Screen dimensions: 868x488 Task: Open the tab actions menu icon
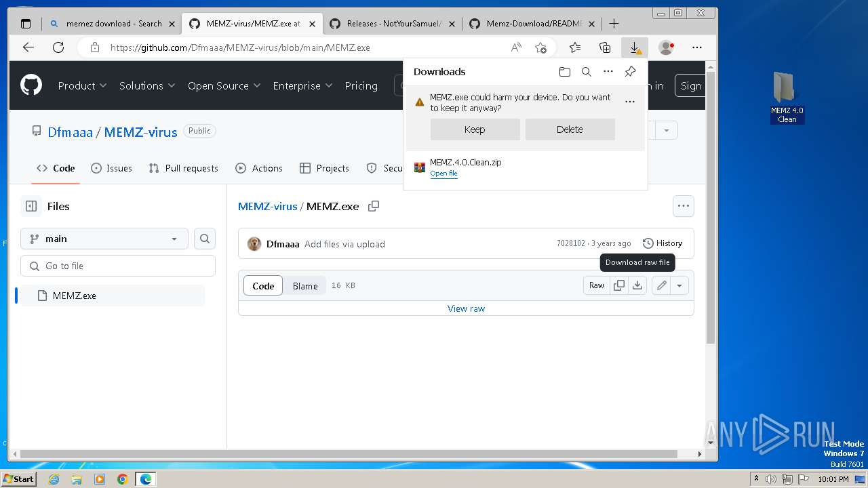coord(26,24)
